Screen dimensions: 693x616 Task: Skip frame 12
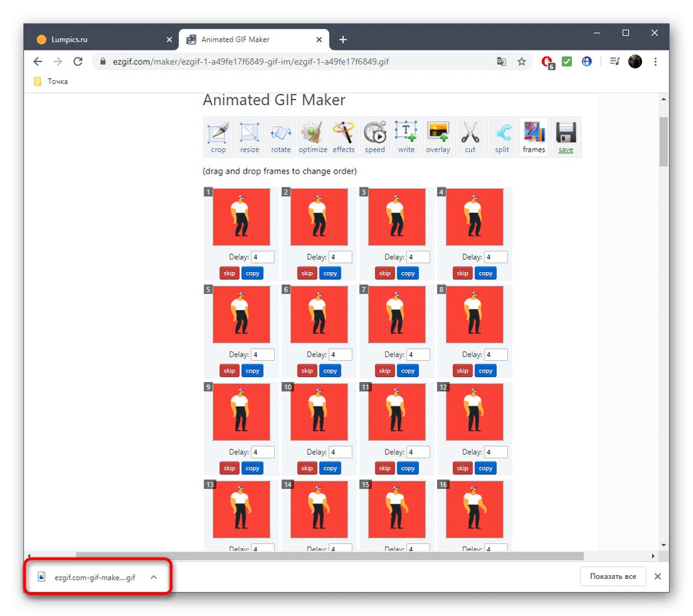pyautogui.click(x=462, y=468)
